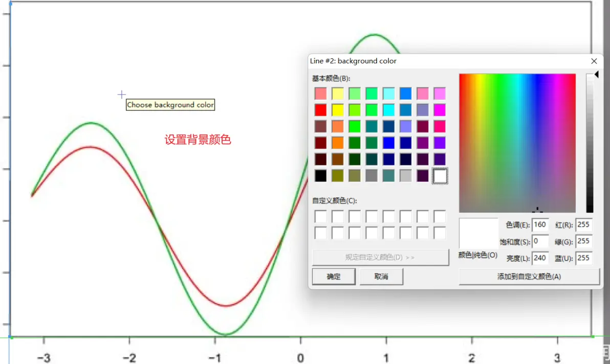Viewport: 610px width, 364px height.
Task: Choose the chartreuse swatch beside yellow
Action: click(x=355, y=110)
